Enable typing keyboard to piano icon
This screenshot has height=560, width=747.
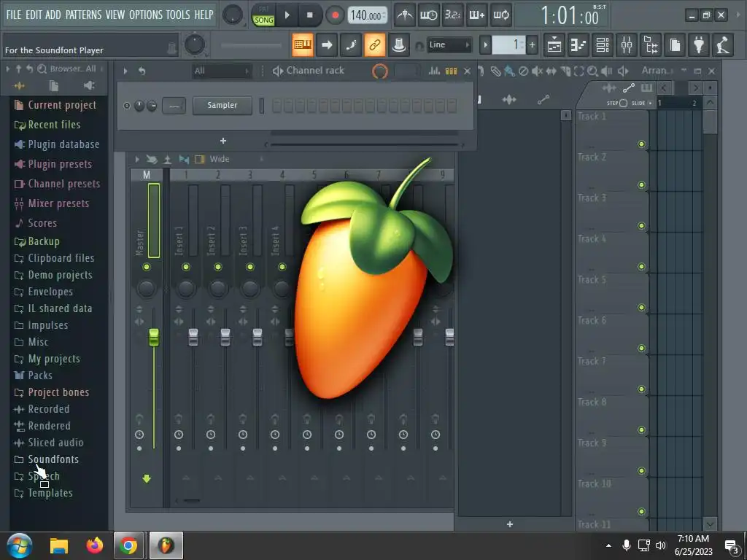pos(303,44)
